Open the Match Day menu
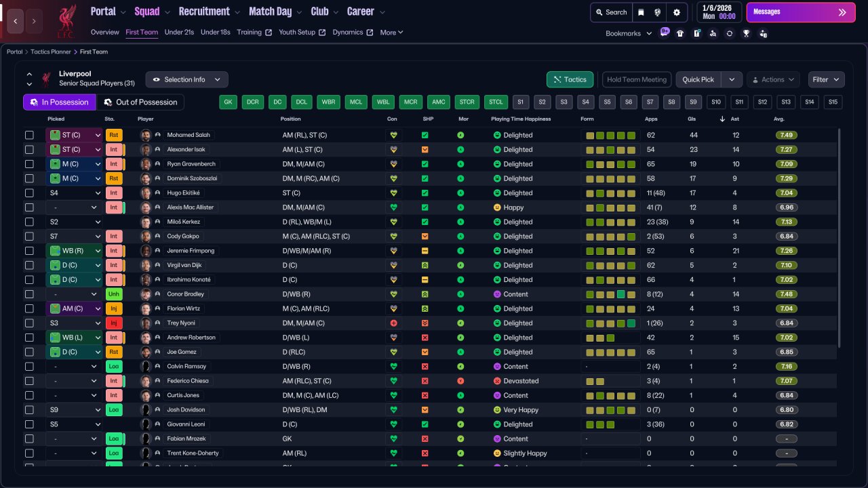Viewport: 868px width, 488px height. [x=275, y=12]
